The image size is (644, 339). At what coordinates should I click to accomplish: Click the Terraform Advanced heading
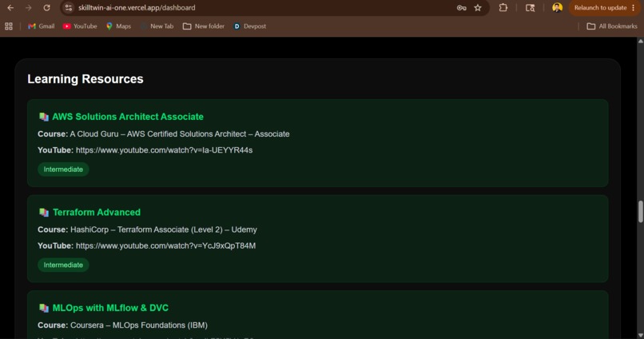tap(97, 213)
